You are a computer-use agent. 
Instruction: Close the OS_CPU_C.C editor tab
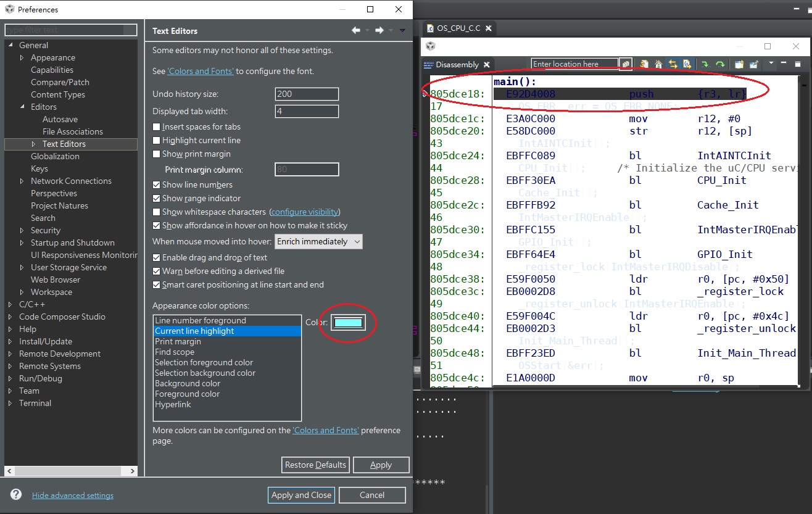(x=488, y=28)
